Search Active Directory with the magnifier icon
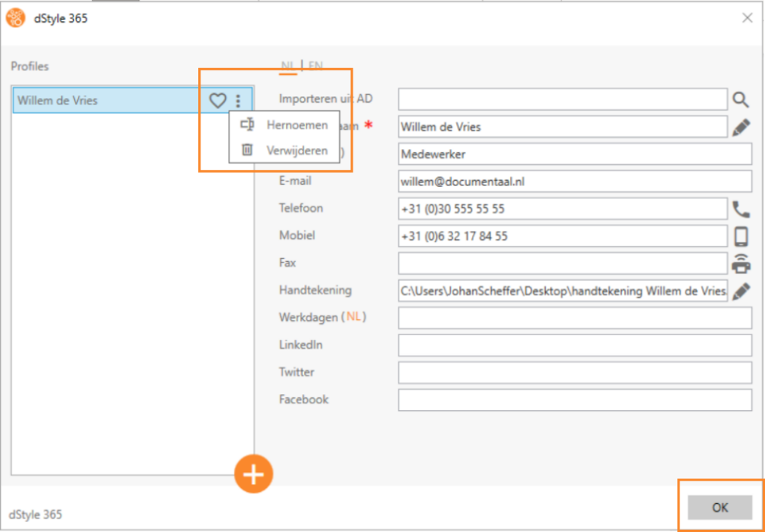 pos(741,100)
